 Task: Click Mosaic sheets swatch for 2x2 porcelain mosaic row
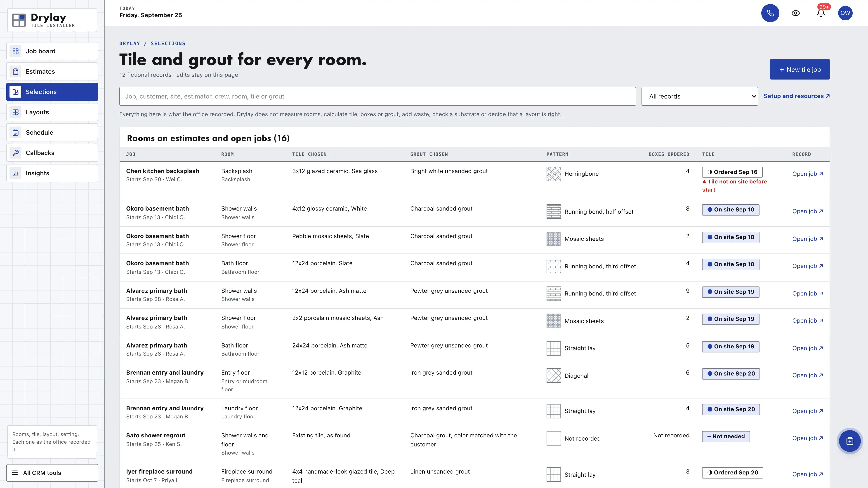pyautogui.click(x=554, y=321)
